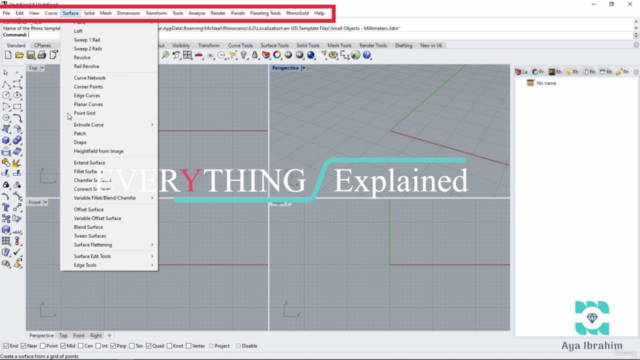Image resolution: width=640 pixels, height=360 pixels.
Task: Open the right panel gear options icon
Action: [636, 72]
